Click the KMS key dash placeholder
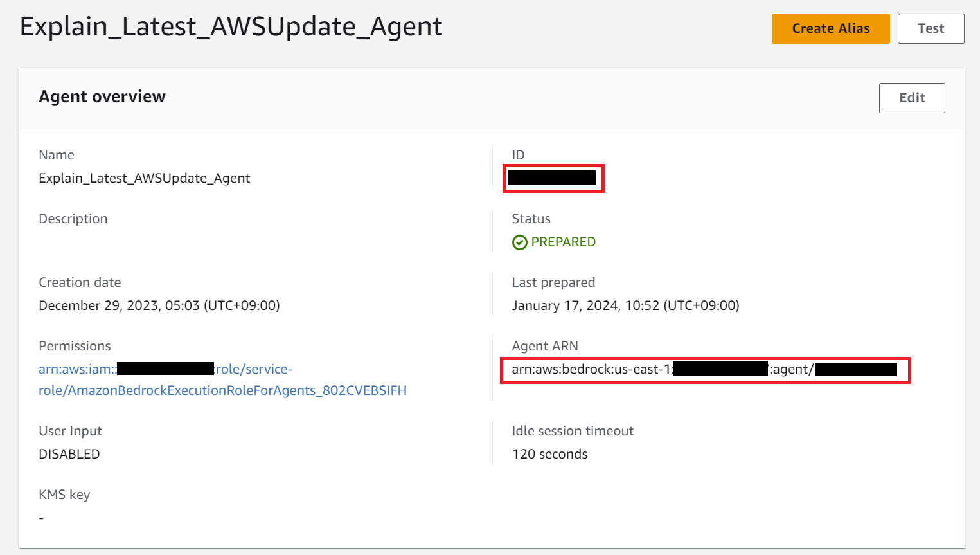Viewport: 980px width, 555px height. [x=40, y=517]
